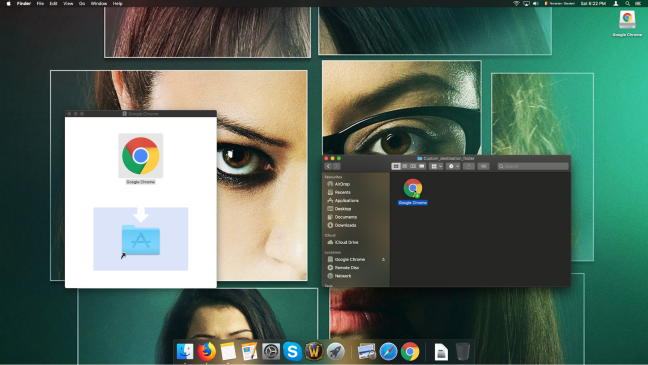Click the disk image document in the Dock
648x365 pixels.
pyautogui.click(x=441, y=352)
